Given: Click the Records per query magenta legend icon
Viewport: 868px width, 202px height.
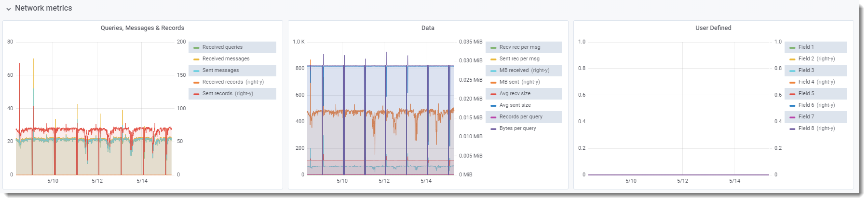Looking at the screenshot, I should 493,117.
